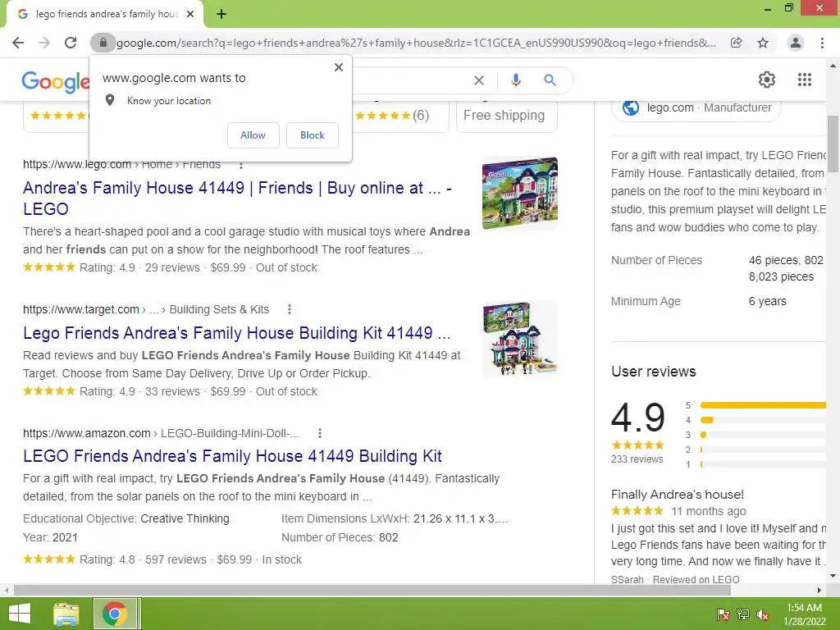Screen dimensions: 840x630
Task: Click the forward navigation arrow
Action: coord(44,43)
